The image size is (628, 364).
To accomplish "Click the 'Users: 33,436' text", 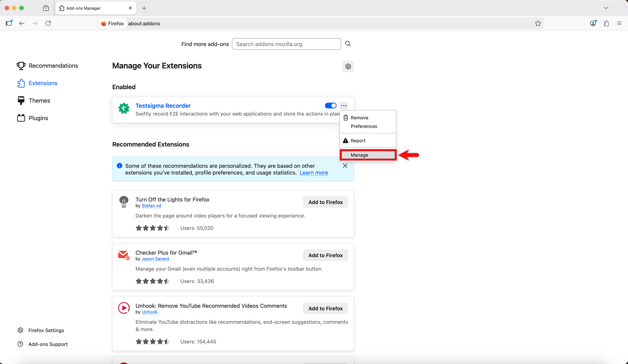I will [197, 281].
